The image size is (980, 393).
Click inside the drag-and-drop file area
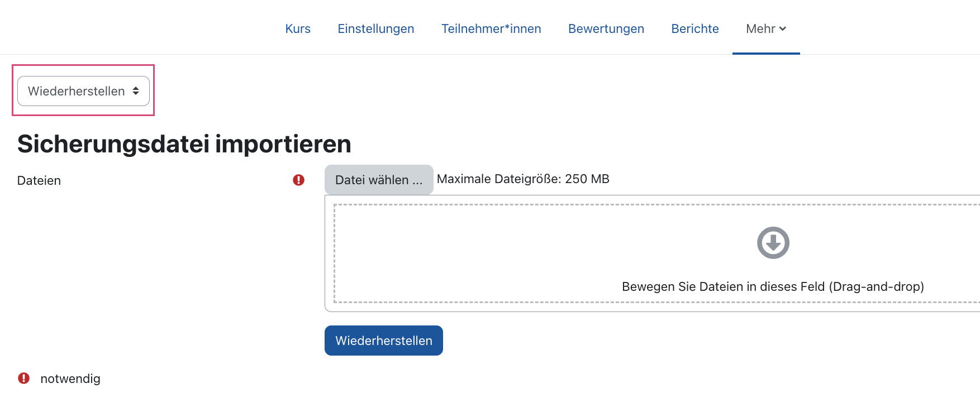(x=615, y=254)
